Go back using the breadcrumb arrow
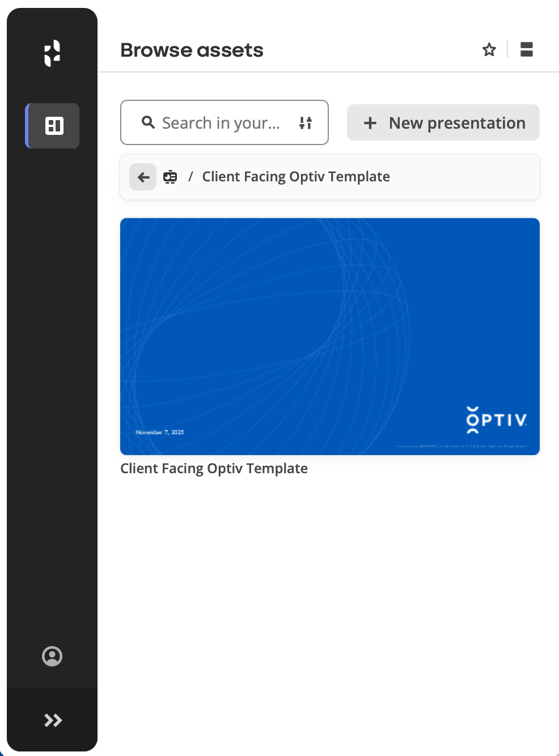This screenshot has width=559, height=756. (143, 177)
